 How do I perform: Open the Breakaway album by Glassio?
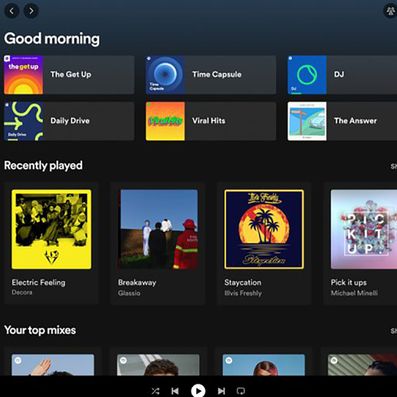pyautogui.click(x=158, y=243)
